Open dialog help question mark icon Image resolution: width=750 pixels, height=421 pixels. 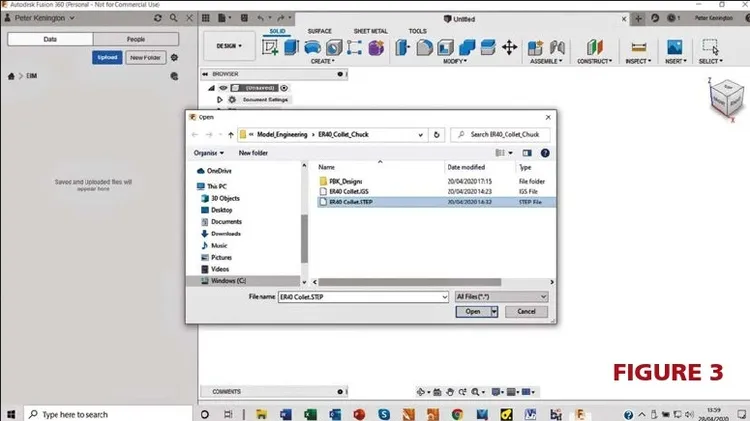[x=545, y=153]
